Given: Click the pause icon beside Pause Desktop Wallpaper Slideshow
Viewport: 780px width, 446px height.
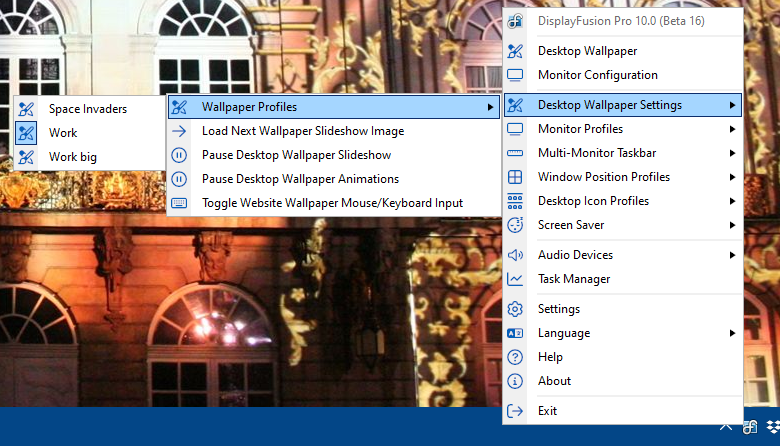Looking at the screenshot, I should pyautogui.click(x=179, y=155).
